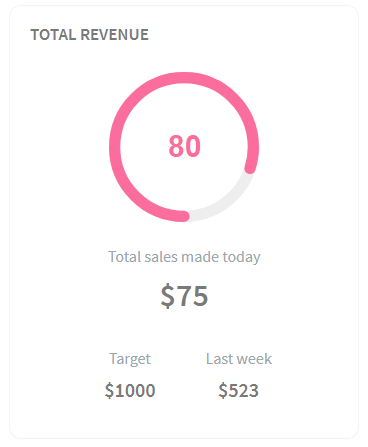Image resolution: width=368 pixels, height=447 pixels.
Task: Click the word made in caption
Action: [x=200, y=257]
